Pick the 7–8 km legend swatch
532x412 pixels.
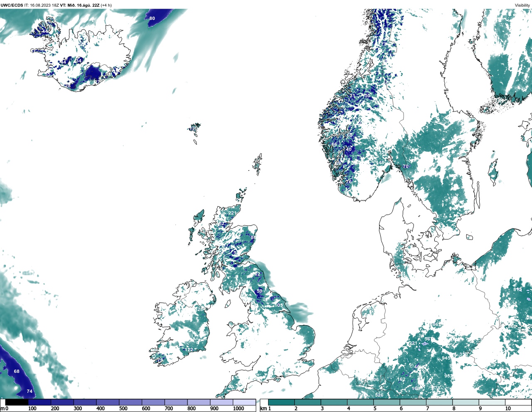point(439,402)
